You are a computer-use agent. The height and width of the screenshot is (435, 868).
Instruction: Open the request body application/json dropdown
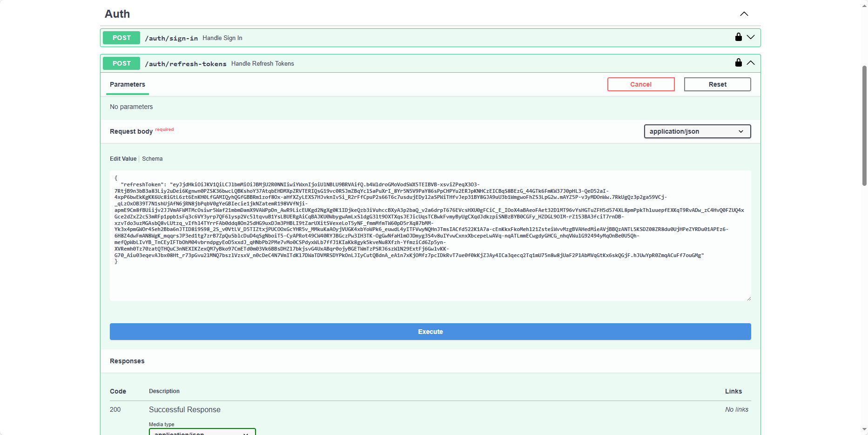[x=697, y=131]
